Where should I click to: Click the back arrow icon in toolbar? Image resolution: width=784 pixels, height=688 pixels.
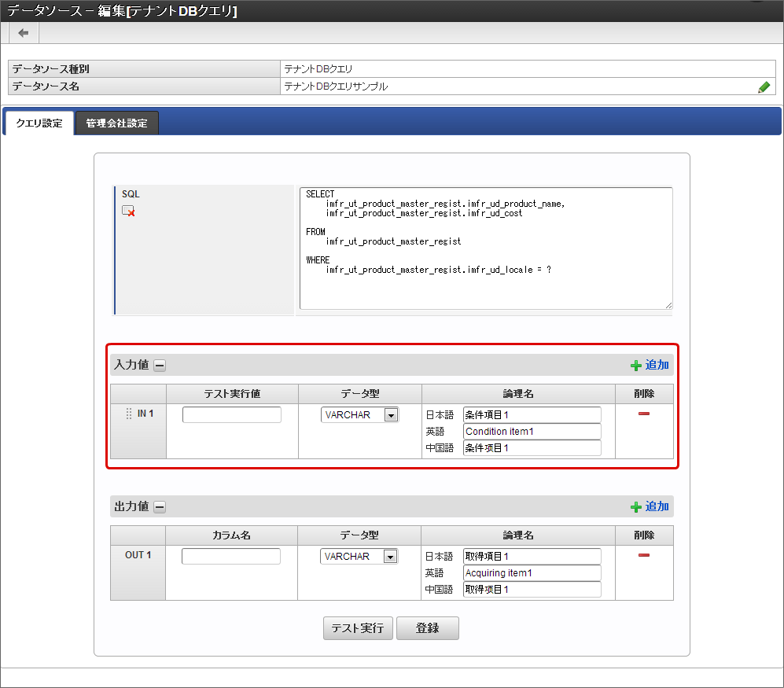24,32
